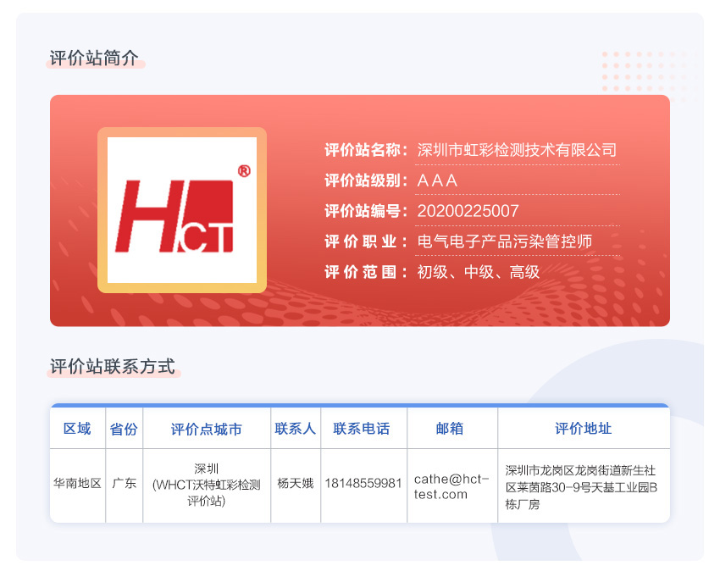Click the 联系电话 column header
The height and width of the screenshot is (588, 720).
click(x=362, y=429)
